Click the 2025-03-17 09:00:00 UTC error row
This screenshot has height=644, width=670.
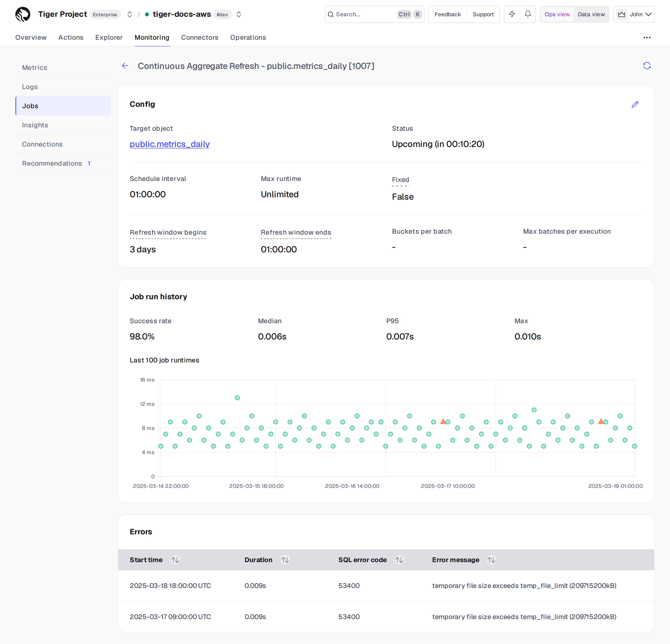click(x=386, y=617)
